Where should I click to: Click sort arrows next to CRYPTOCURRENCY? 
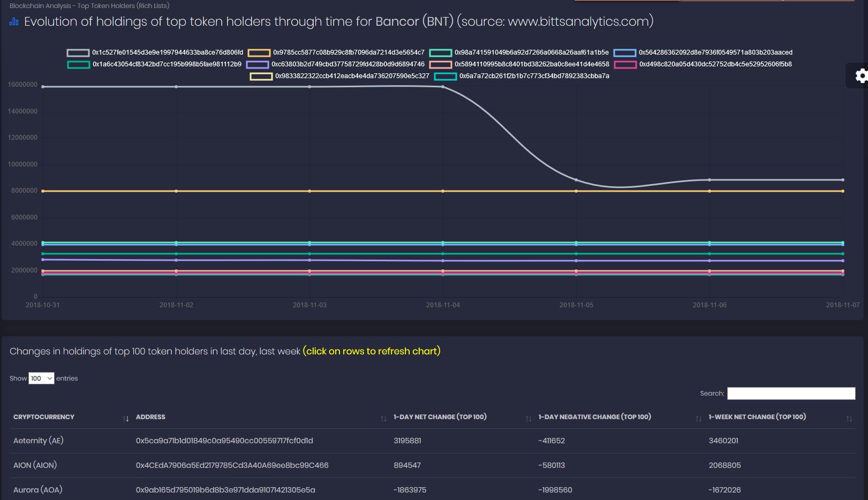[x=126, y=419]
